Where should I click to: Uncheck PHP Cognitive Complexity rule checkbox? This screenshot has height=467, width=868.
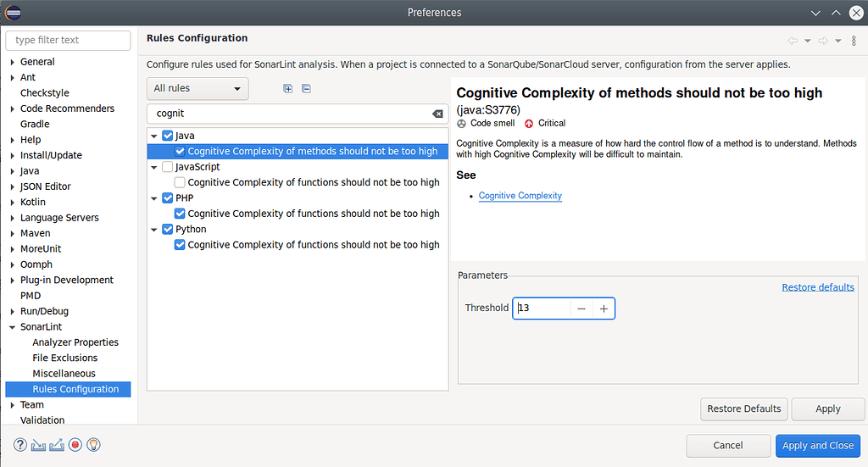pyautogui.click(x=180, y=214)
